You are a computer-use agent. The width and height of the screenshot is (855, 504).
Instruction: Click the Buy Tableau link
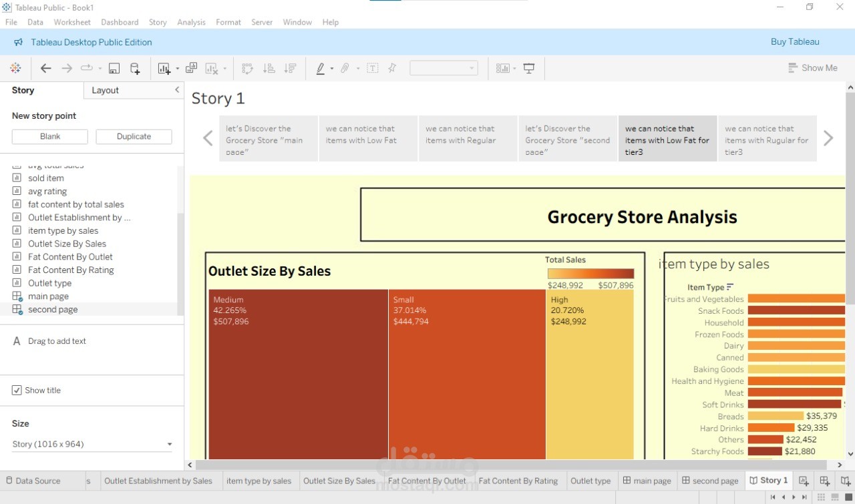795,41
